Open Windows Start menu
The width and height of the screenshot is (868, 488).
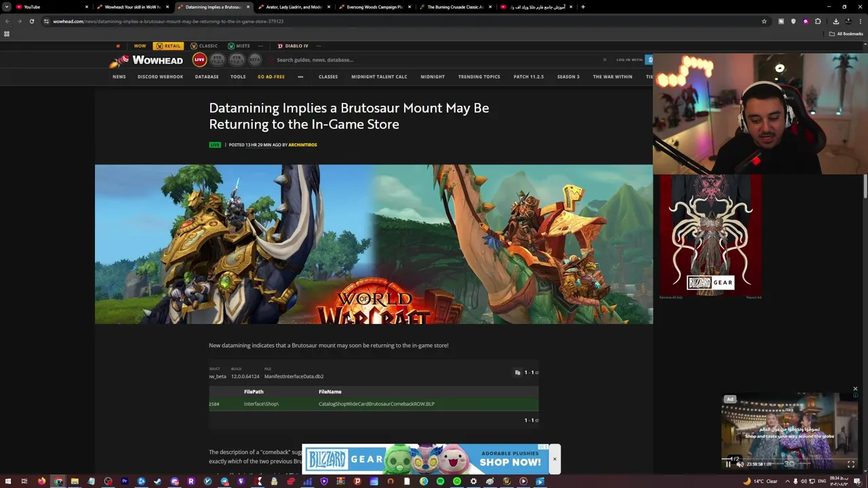tap(8, 482)
